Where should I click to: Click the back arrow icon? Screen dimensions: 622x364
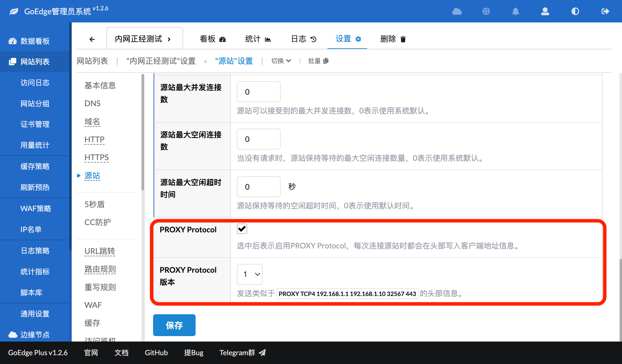(x=92, y=39)
